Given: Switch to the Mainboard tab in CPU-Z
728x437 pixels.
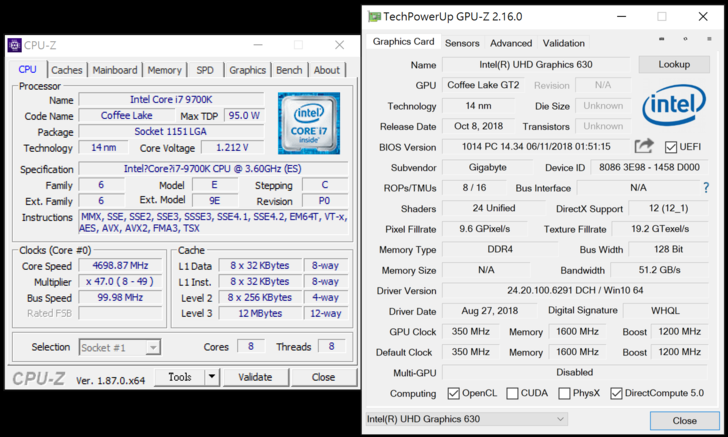Looking at the screenshot, I should (x=115, y=70).
